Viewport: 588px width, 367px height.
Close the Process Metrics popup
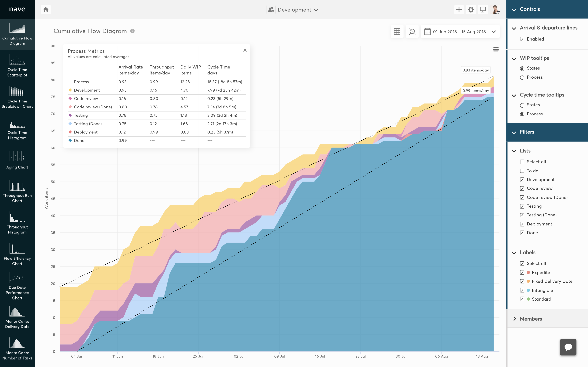pyautogui.click(x=245, y=50)
